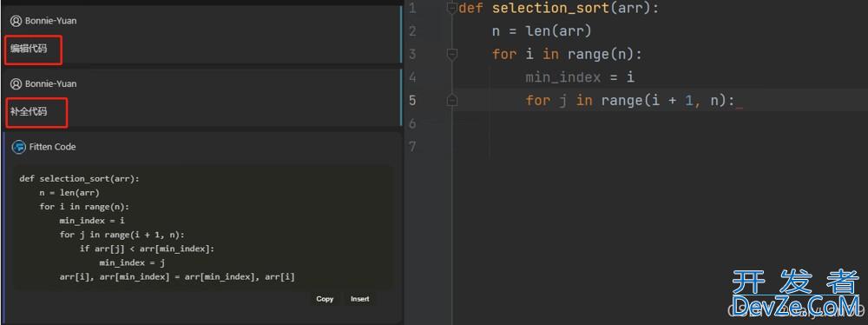Click 'min_index = i' in the chat code block
The height and width of the screenshot is (325, 868).
click(x=92, y=221)
